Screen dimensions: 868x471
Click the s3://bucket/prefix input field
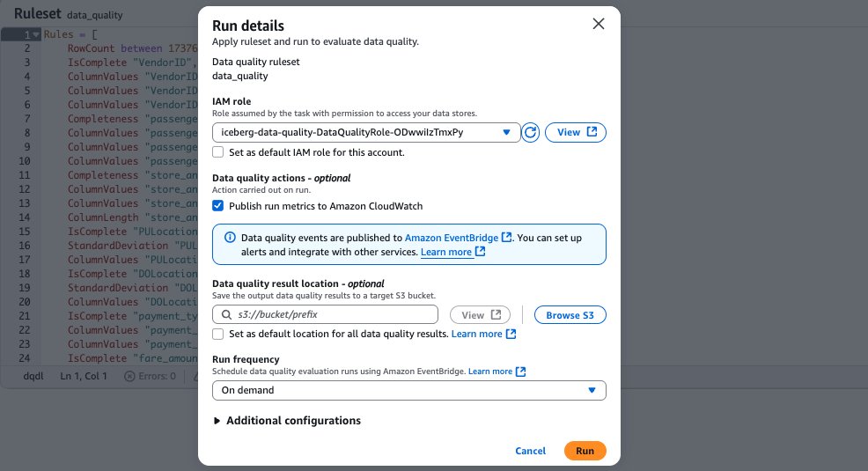pyautogui.click(x=326, y=314)
